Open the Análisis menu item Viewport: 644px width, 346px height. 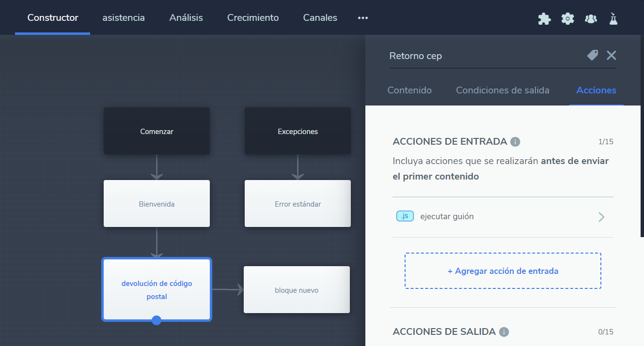tap(186, 18)
